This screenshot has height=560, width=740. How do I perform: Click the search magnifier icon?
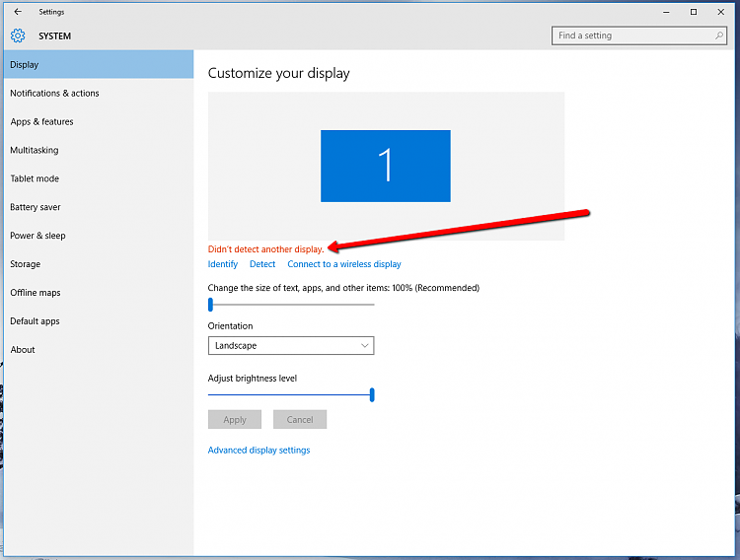coord(718,35)
